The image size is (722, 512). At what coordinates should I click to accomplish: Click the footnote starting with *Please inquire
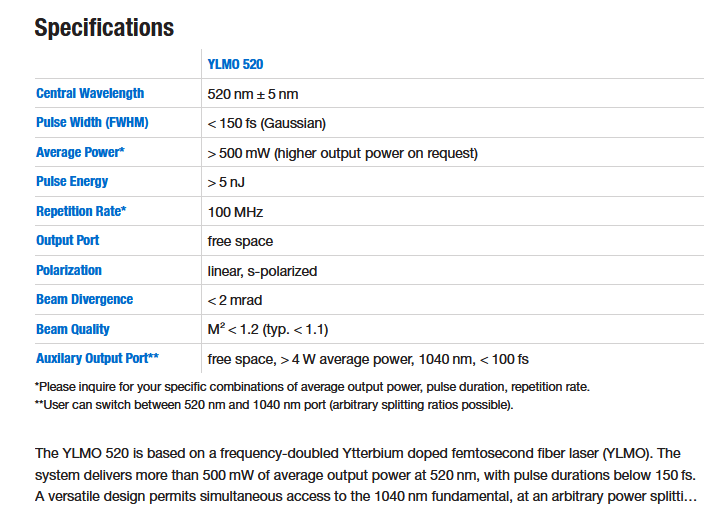[312, 386]
